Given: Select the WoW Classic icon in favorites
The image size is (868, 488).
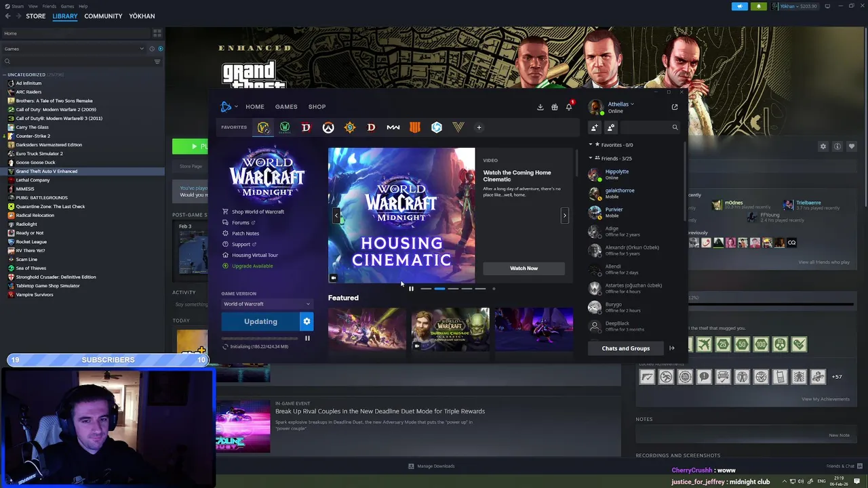Looking at the screenshot, I should point(285,127).
